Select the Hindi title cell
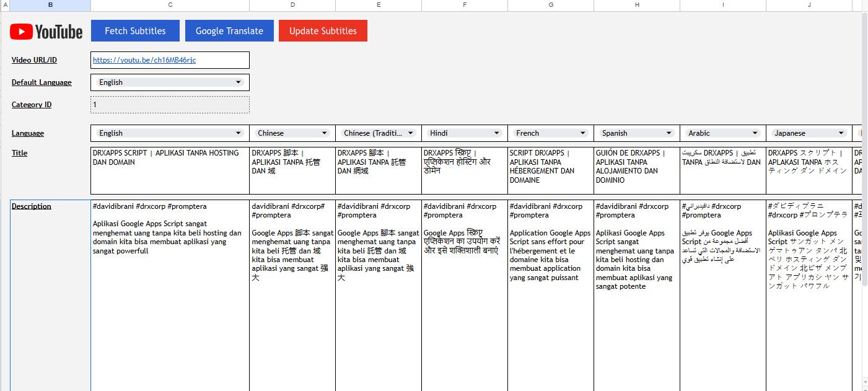 (465, 170)
